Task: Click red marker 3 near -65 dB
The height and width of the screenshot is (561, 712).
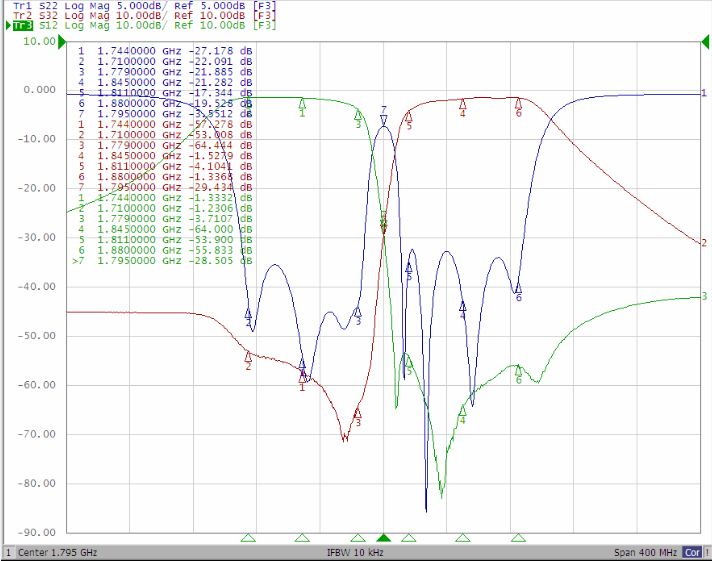Action: (x=358, y=412)
